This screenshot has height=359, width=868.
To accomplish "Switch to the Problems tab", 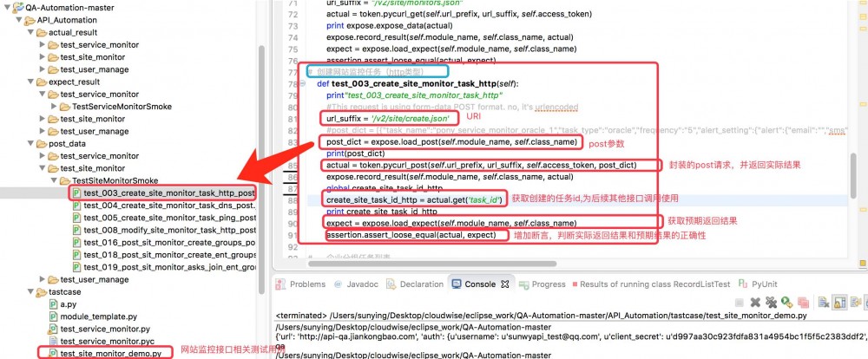I will click(308, 284).
